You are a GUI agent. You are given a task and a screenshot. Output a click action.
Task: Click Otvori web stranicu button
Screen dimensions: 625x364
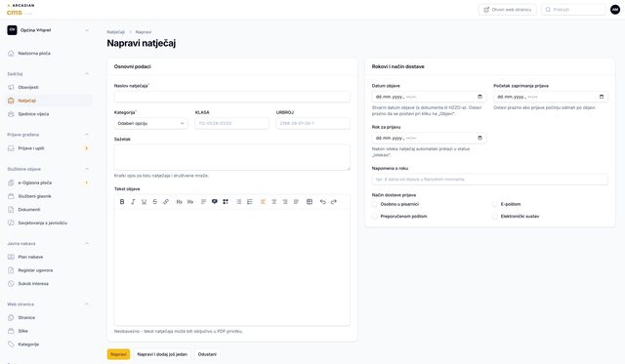pos(508,10)
